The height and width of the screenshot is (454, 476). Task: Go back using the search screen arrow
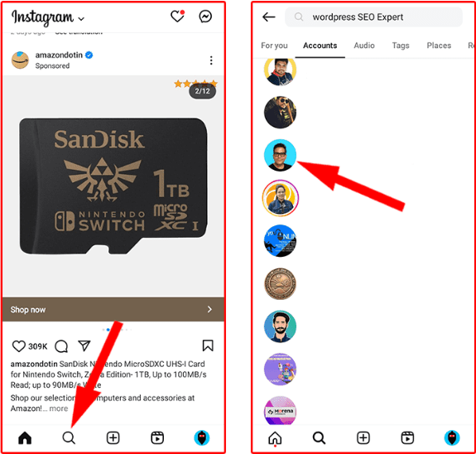click(269, 17)
